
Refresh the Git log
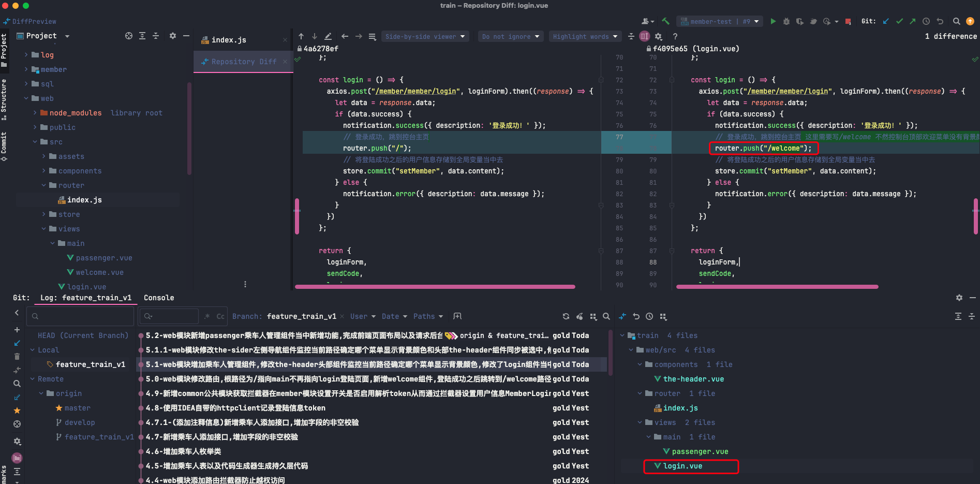(566, 316)
